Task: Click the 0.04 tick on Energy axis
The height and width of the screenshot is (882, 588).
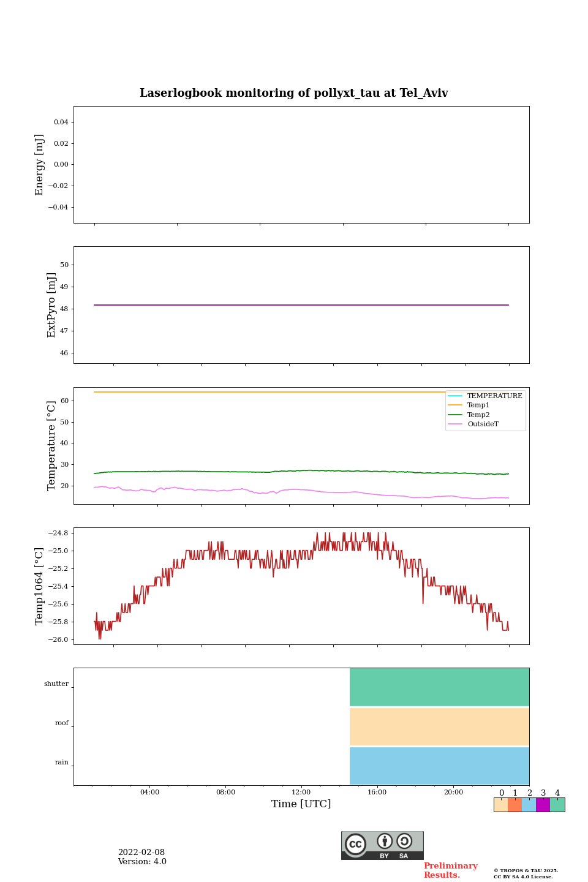Action: (61, 123)
